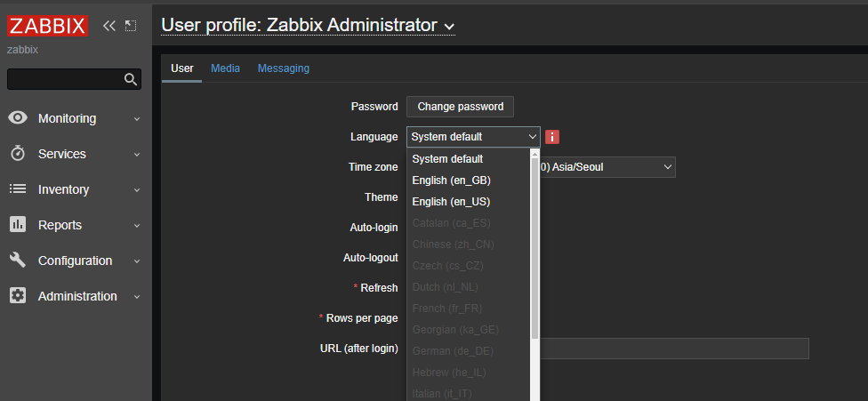
Task: Click the Rows per page label
Action: (x=362, y=318)
